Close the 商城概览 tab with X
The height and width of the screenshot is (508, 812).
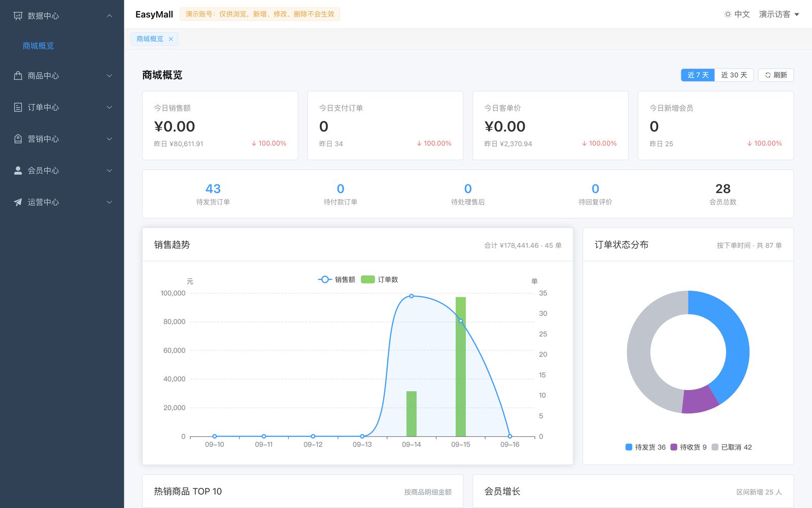click(171, 39)
